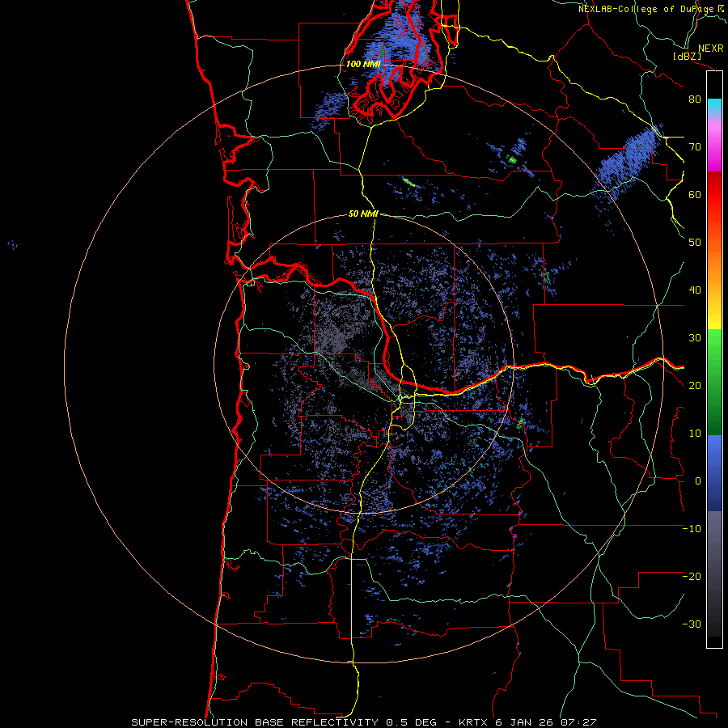Select the -30 dBZ scale value
The image size is (728, 728).
[692, 624]
